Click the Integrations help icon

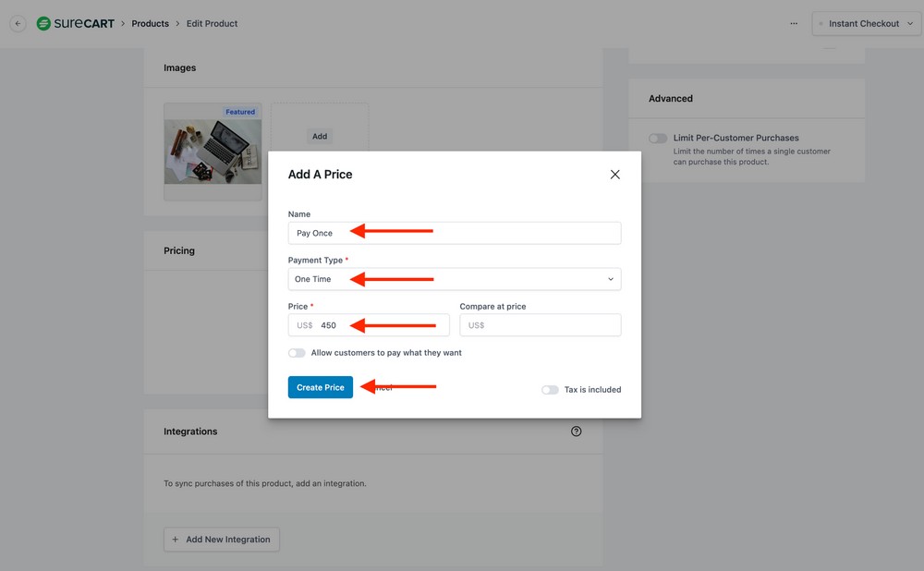(576, 431)
